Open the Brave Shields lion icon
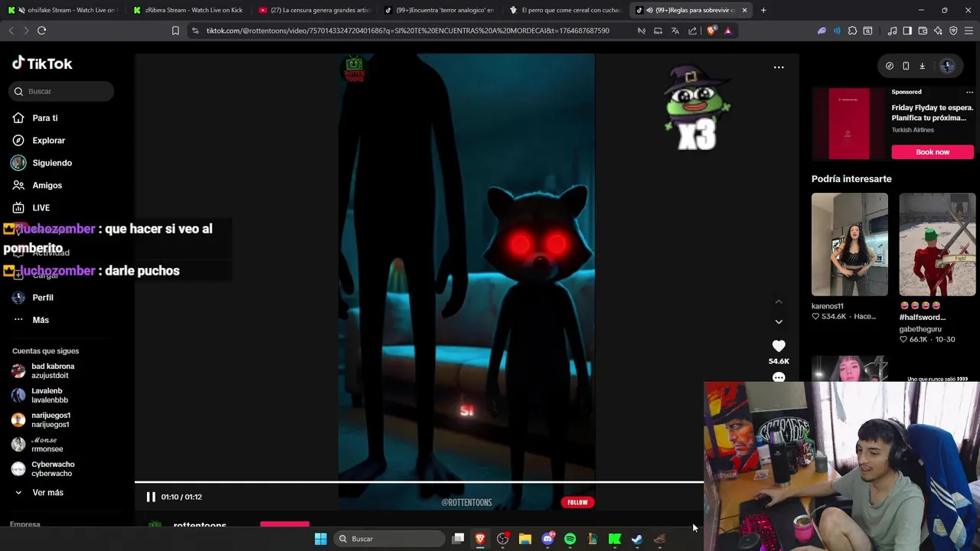Viewport: 980px width, 551px height. tap(712, 31)
